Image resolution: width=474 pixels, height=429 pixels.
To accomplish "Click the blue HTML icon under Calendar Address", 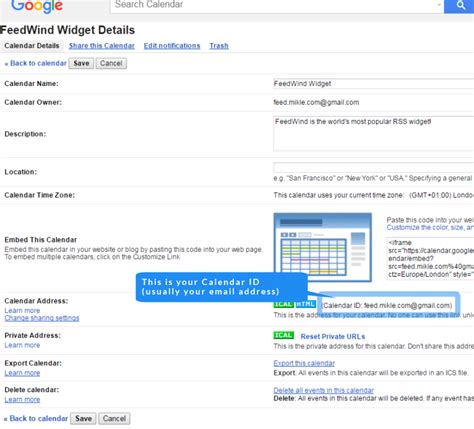I will [x=305, y=304].
